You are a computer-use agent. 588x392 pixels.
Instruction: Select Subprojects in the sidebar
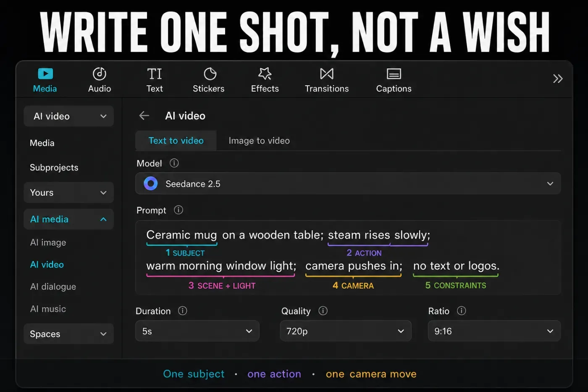[x=54, y=167]
